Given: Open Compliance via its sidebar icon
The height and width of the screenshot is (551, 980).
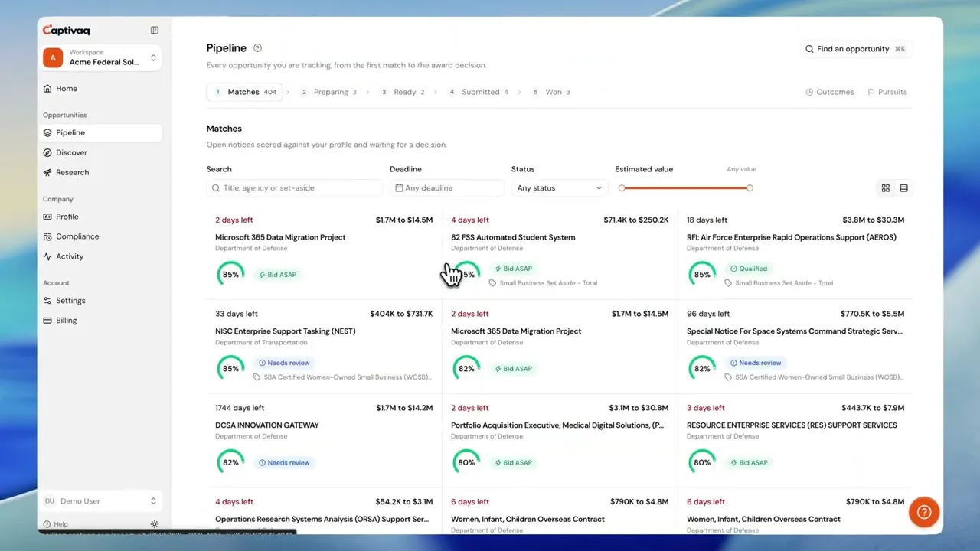Looking at the screenshot, I should coord(48,237).
